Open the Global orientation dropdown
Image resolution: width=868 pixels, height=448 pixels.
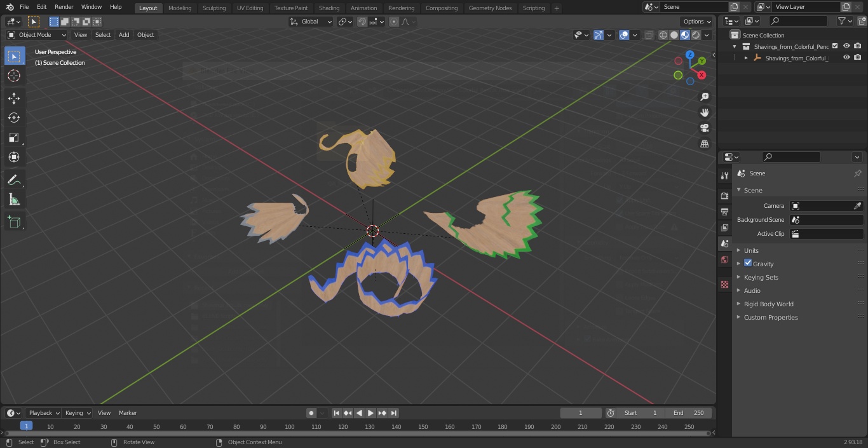tap(311, 22)
